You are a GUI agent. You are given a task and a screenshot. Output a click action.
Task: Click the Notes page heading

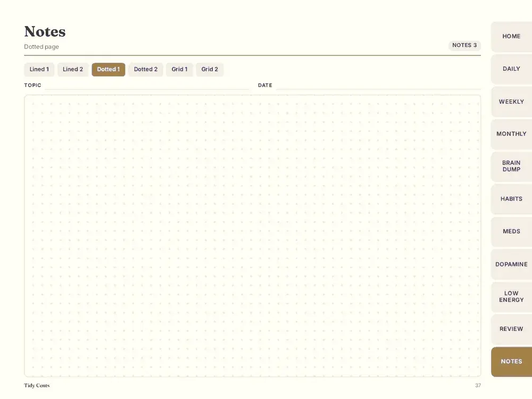[x=45, y=31]
